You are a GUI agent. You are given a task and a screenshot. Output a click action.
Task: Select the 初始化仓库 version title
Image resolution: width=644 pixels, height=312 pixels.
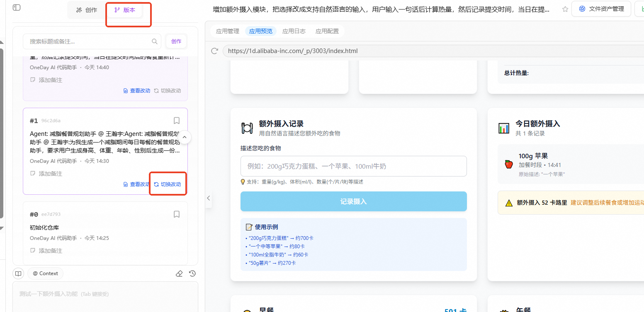44,227
